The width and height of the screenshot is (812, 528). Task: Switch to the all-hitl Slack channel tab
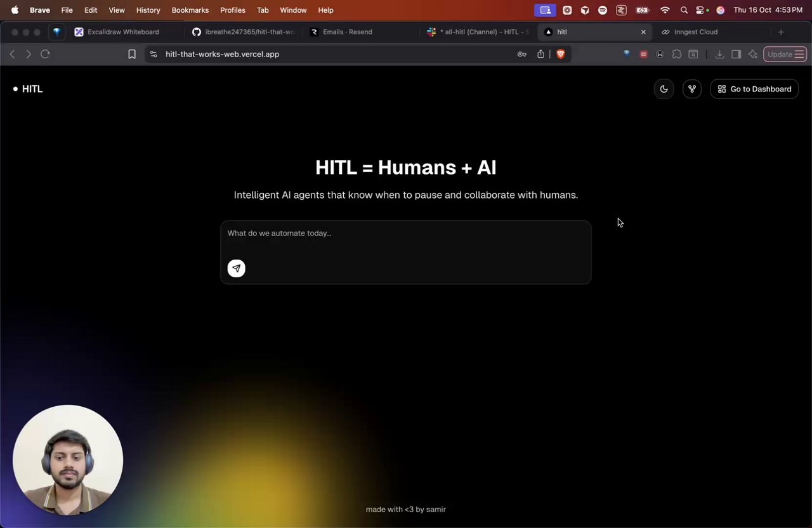point(478,32)
